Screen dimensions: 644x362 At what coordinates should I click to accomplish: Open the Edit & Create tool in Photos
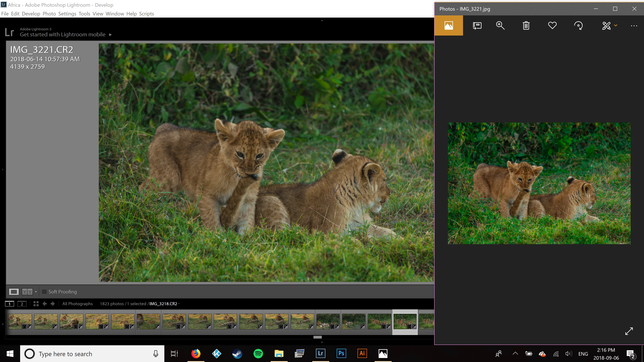(606, 25)
